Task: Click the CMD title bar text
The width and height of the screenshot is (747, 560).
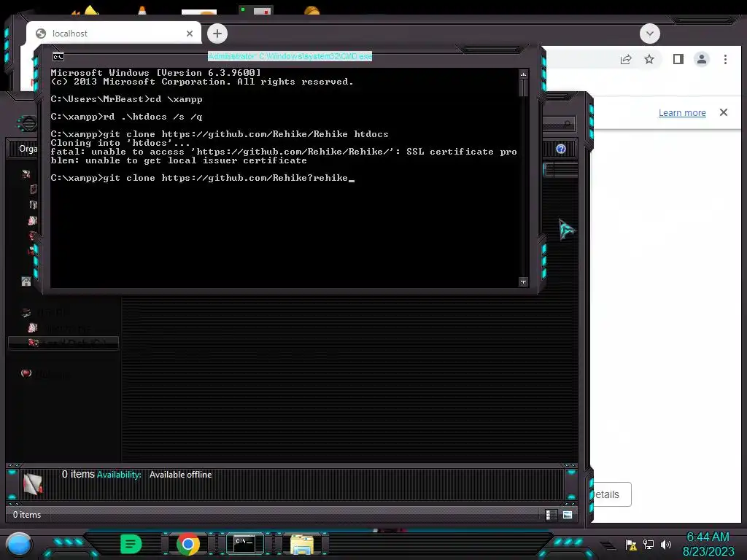Action: (x=290, y=56)
